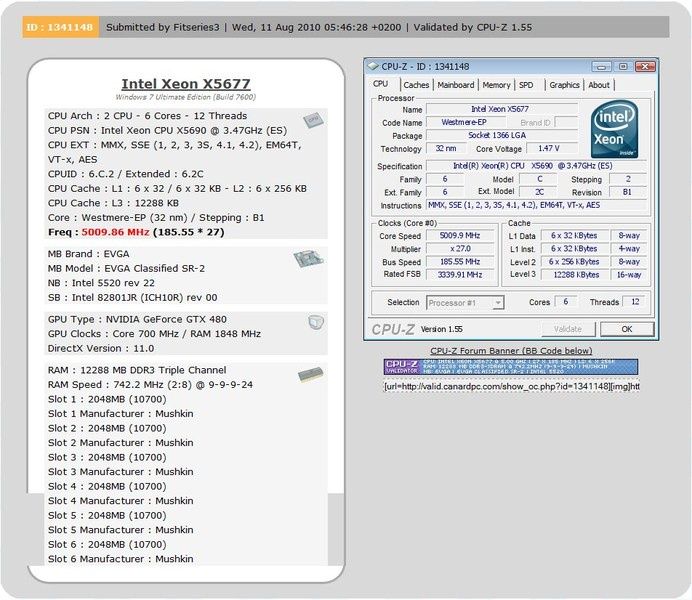Switch to the Caches tab
Viewport: 692px width, 600px height.
click(416, 85)
